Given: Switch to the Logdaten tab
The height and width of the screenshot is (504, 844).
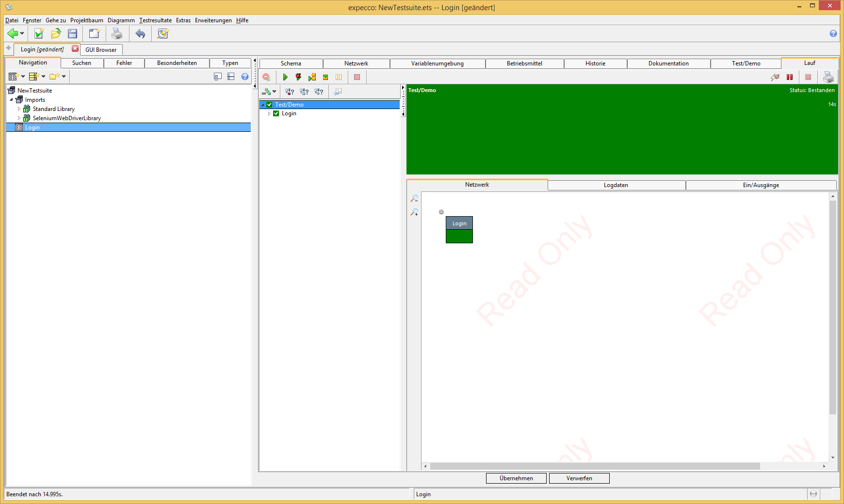Looking at the screenshot, I should [x=616, y=185].
